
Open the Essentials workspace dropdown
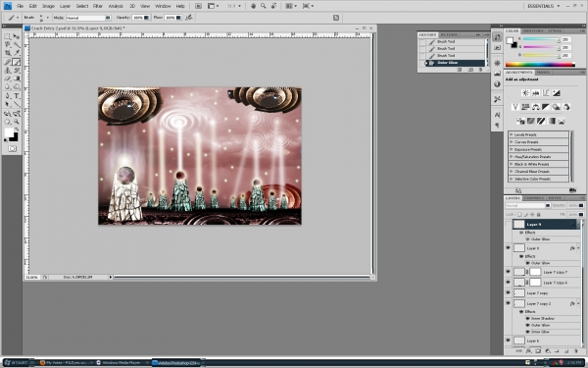(543, 6)
